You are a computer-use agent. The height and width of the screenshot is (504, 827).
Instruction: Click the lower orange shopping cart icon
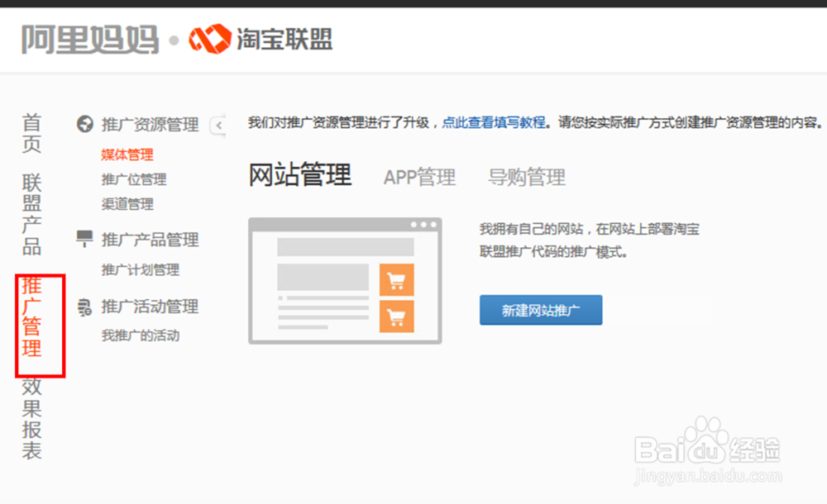397,316
